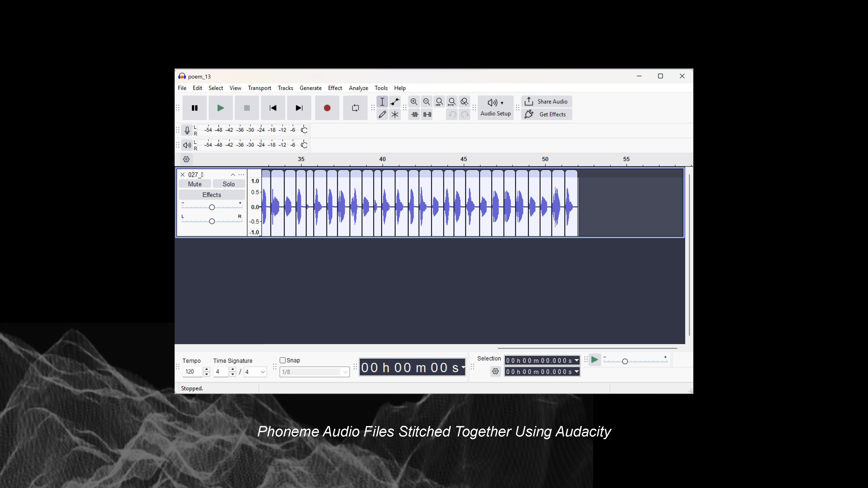Fit selection to width zoom icon

(439, 102)
